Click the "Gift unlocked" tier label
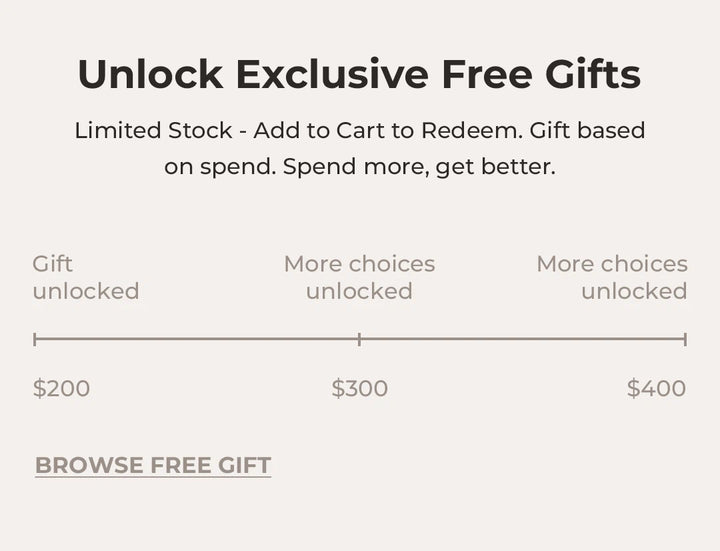 (85, 278)
